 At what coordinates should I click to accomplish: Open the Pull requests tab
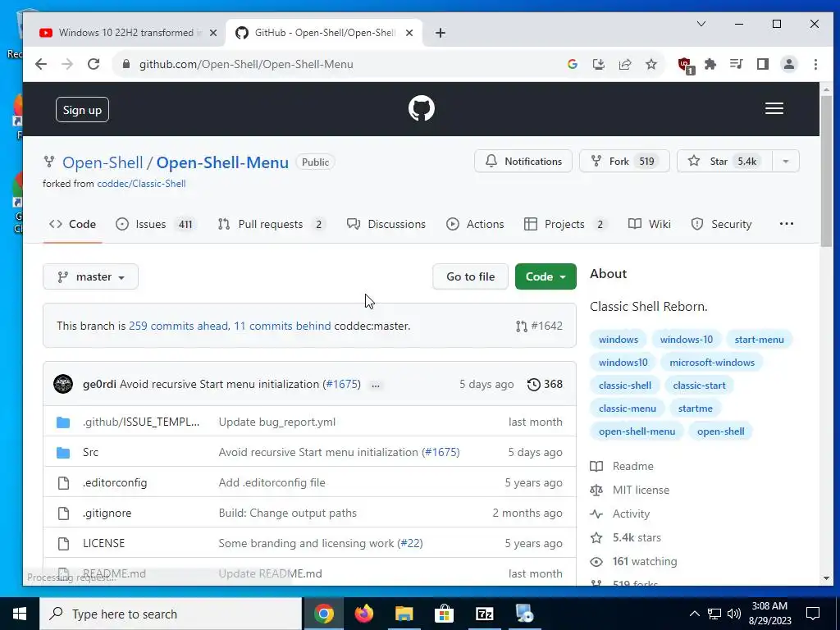pyautogui.click(x=272, y=224)
